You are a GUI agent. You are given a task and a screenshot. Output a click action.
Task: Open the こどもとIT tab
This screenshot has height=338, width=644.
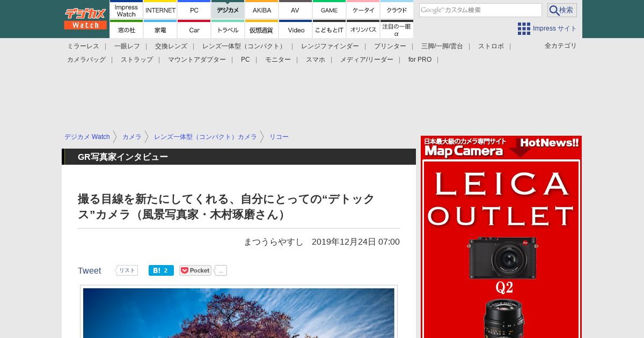[x=329, y=30]
